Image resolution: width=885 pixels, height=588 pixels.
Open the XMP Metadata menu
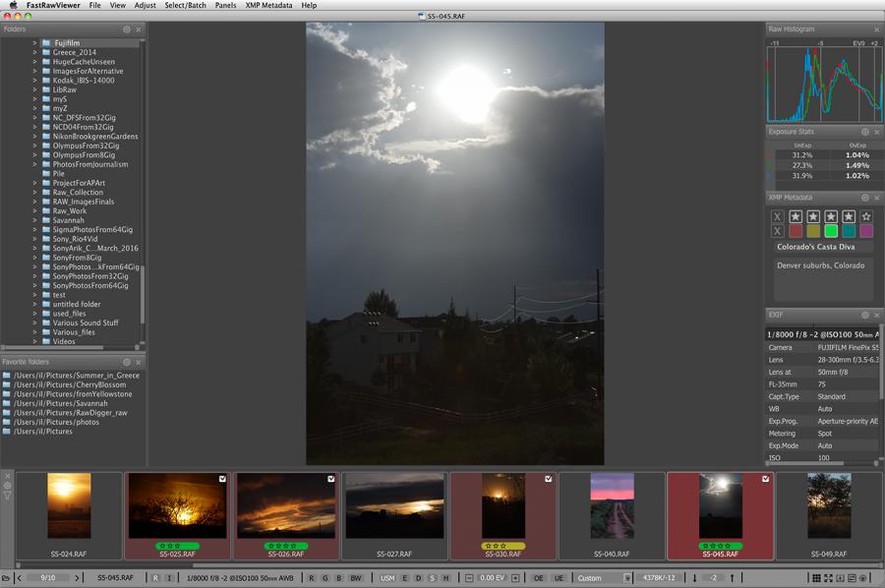tap(268, 6)
